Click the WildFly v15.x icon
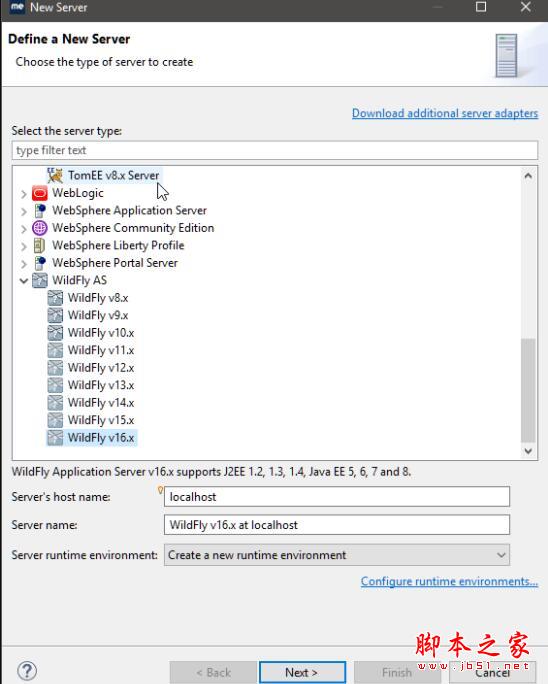Image resolution: width=548 pixels, height=684 pixels. 55,420
